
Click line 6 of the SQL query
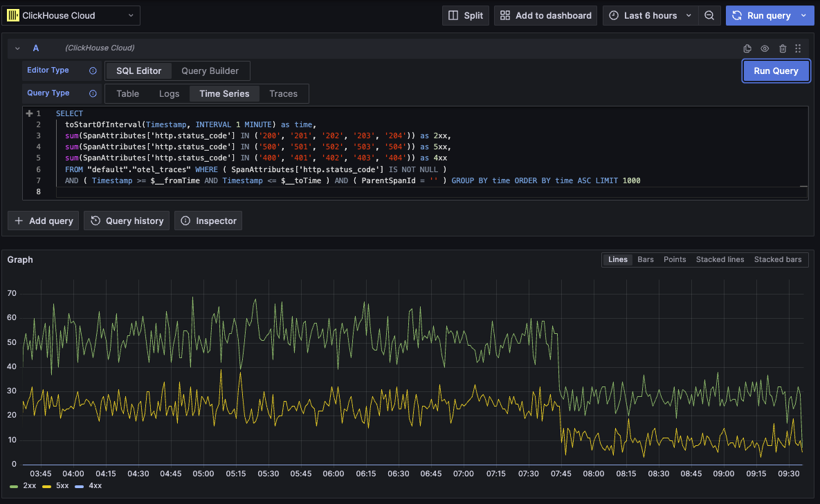click(x=277, y=169)
